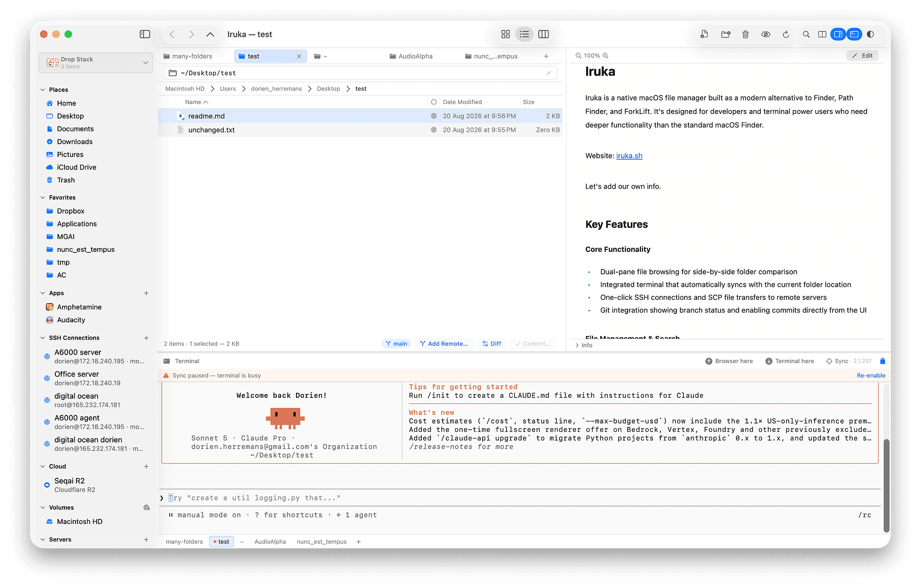Switch to icon grid view

coord(506,34)
